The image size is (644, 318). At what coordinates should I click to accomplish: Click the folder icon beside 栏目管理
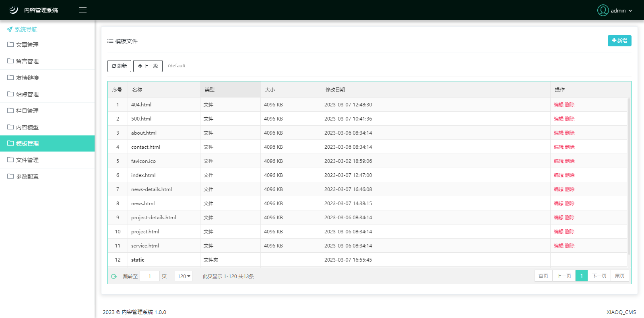click(x=10, y=110)
